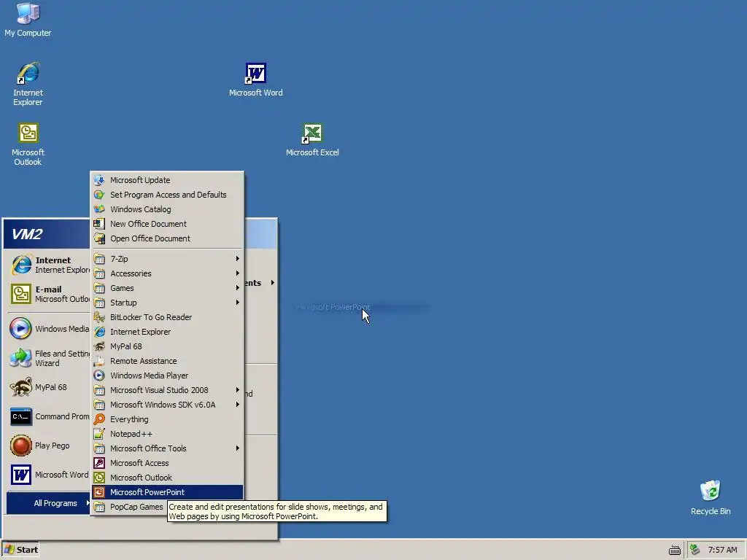
Task: Click the Play Pego red ball icon
Action: 21,446
